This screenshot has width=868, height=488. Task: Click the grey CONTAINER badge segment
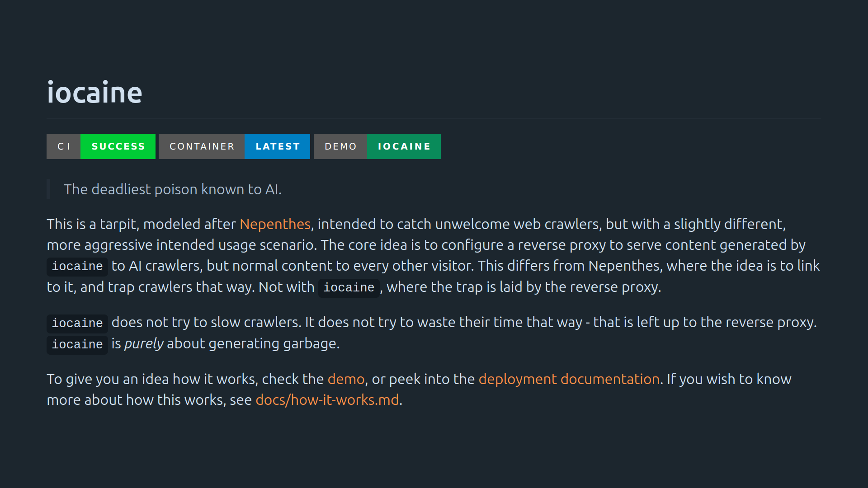coord(202,146)
